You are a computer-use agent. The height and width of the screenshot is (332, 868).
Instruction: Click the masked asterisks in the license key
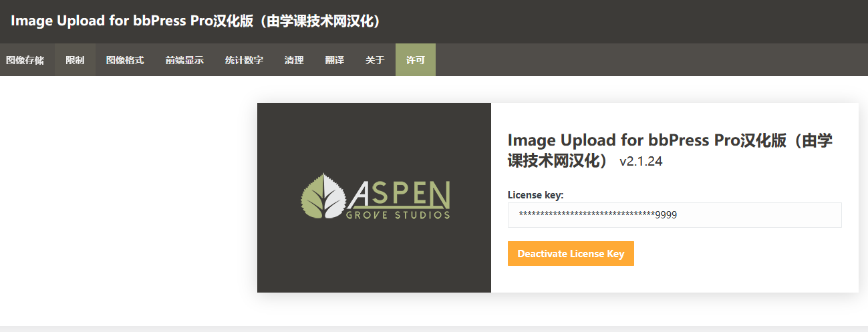587,215
